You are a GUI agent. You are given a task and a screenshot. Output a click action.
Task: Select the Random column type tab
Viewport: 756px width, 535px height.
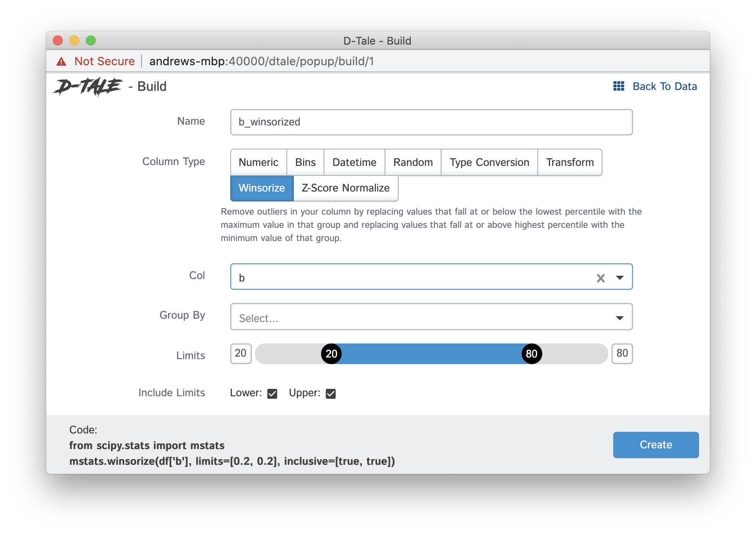tap(413, 162)
